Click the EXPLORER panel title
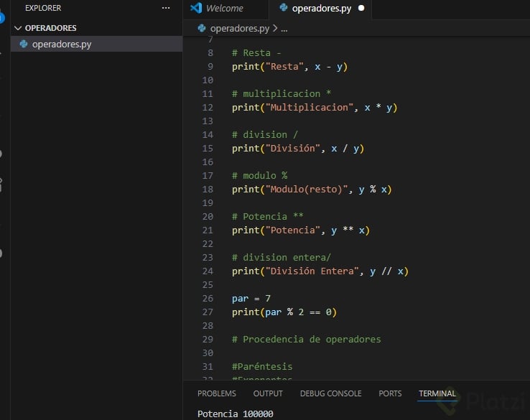The width and height of the screenshot is (530, 420). point(43,8)
